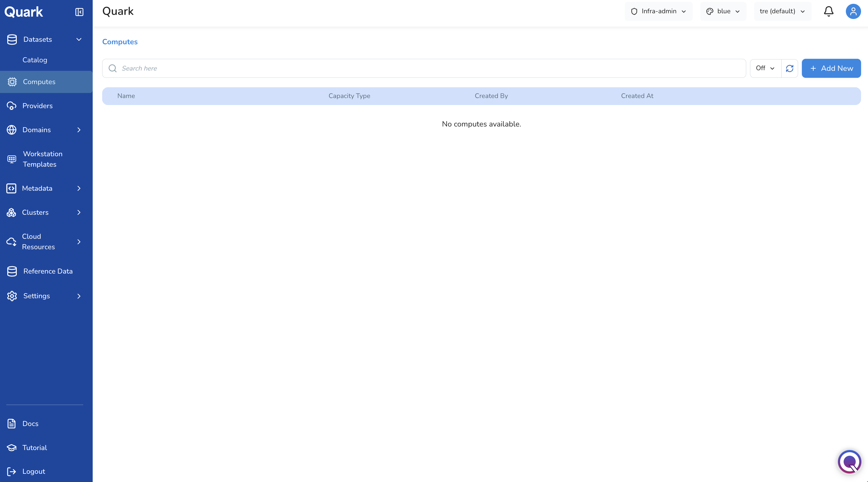Open the Off auto-refresh dropdown
The image size is (868, 482).
[765, 68]
